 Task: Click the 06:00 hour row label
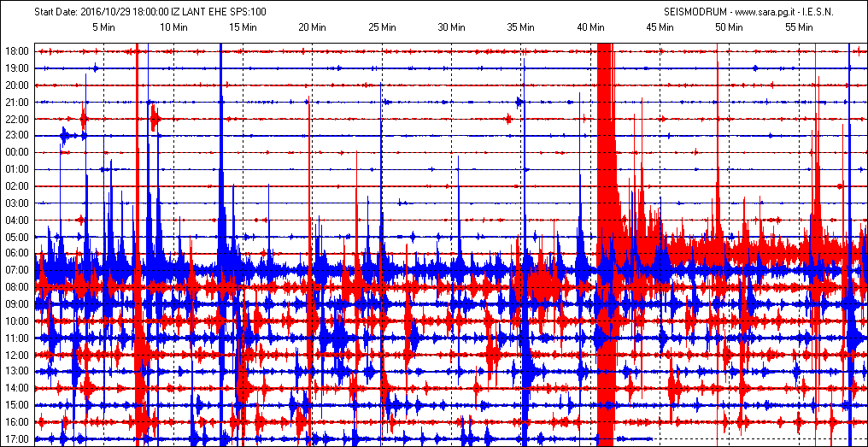16,254
